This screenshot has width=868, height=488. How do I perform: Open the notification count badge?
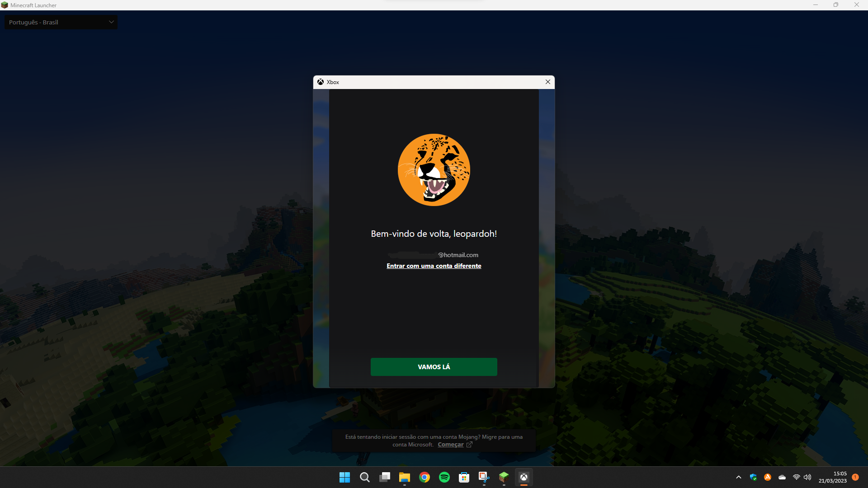coord(855,477)
